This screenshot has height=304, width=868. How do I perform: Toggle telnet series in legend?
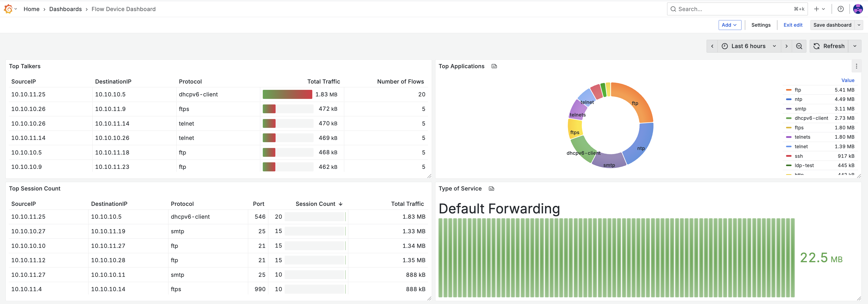coord(801,146)
